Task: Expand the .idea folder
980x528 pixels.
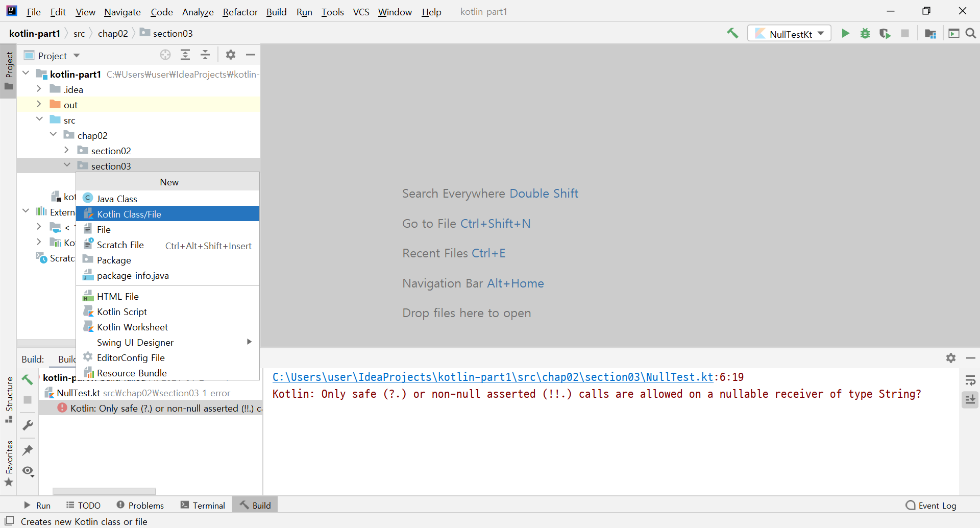Action: (39, 88)
